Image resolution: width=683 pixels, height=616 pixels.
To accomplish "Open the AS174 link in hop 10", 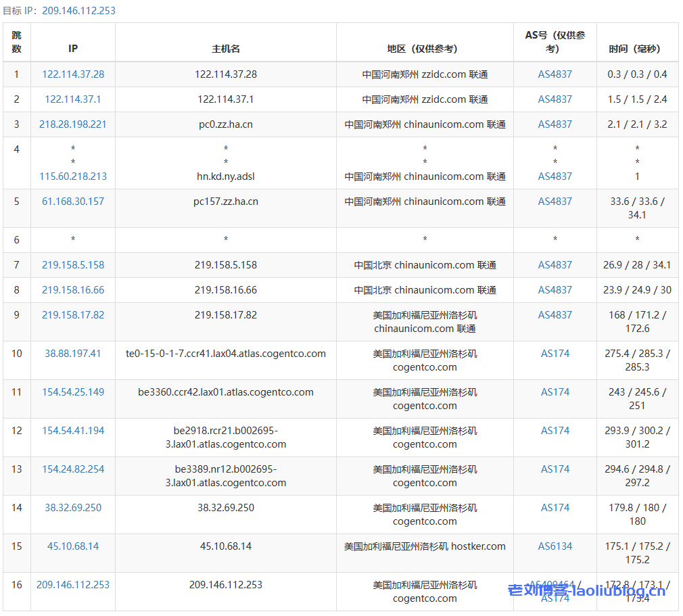I will coord(555,354).
